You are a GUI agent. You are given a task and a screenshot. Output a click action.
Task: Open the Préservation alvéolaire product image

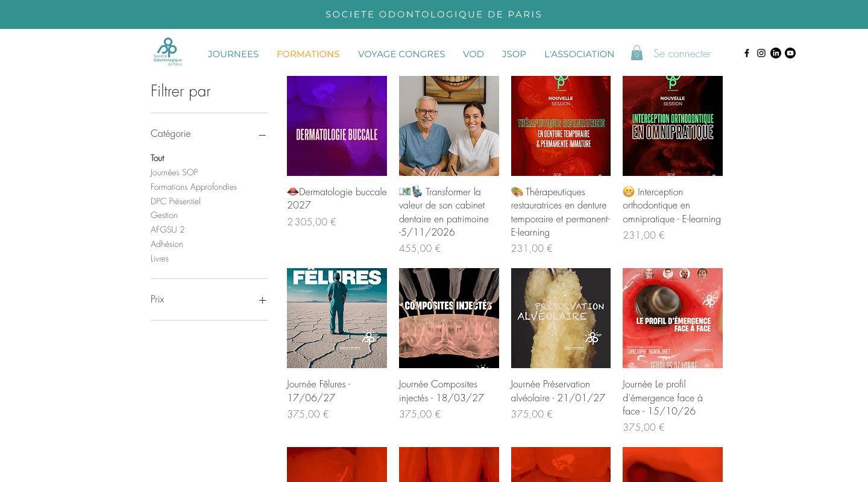coord(561,318)
